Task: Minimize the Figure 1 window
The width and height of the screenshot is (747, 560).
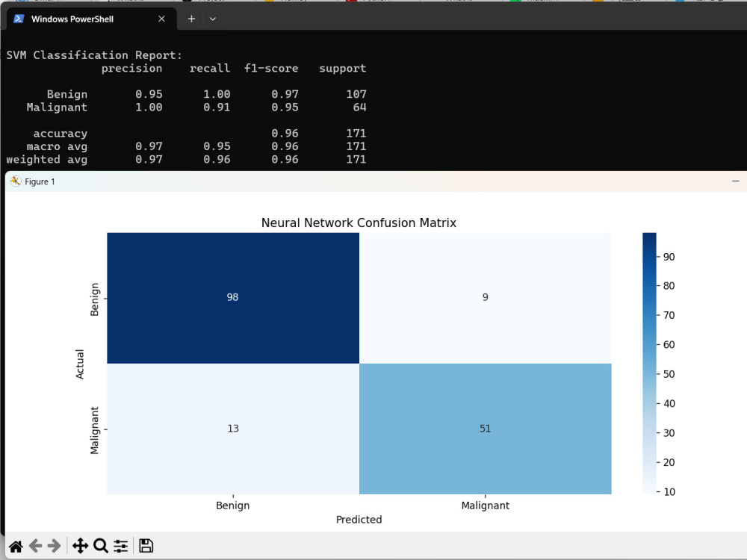Action: 736,181
